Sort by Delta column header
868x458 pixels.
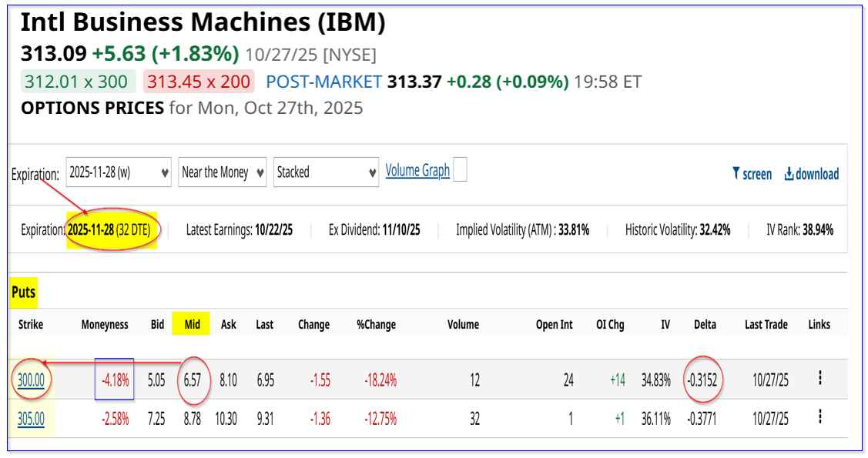coord(705,324)
